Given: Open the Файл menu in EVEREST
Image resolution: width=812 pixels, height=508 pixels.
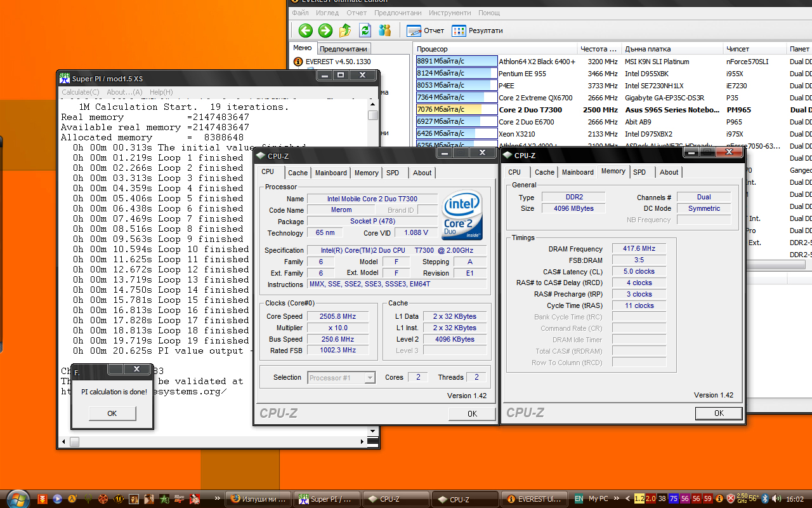Looking at the screenshot, I should (x=301, y=13).
